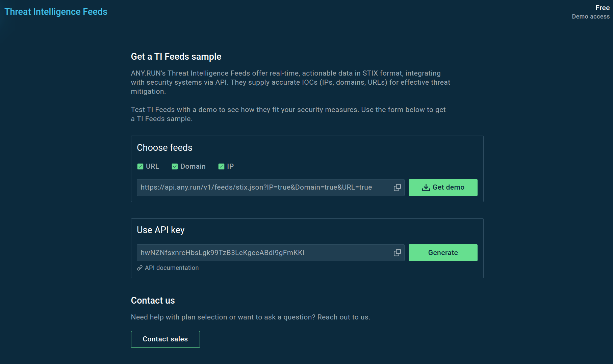Generate a new API key

click(x=443, y=252)
